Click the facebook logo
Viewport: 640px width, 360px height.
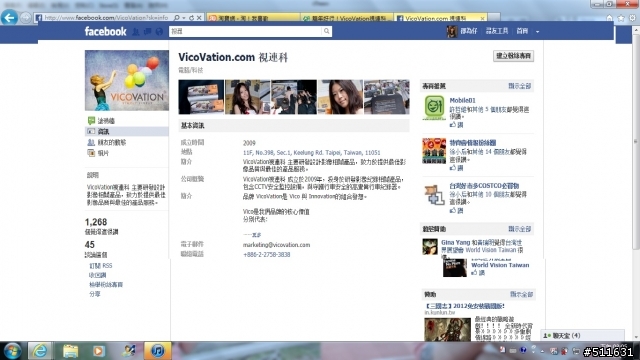[105, 31]
